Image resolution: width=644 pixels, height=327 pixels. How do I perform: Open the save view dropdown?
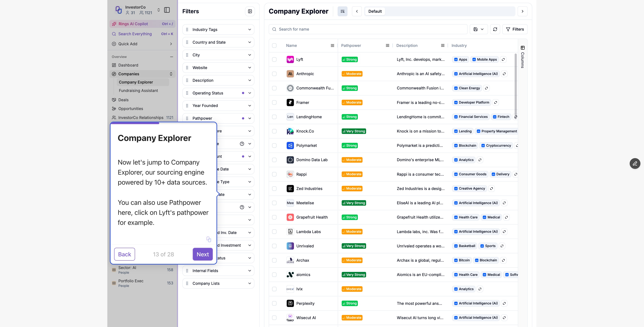point(479,29)
